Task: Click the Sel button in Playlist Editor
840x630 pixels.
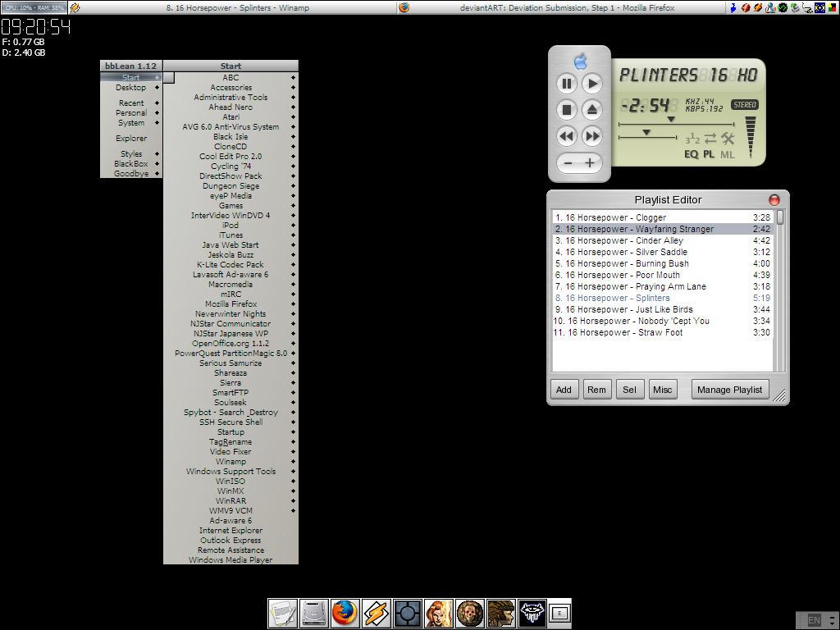Action: tap(629, 390)
